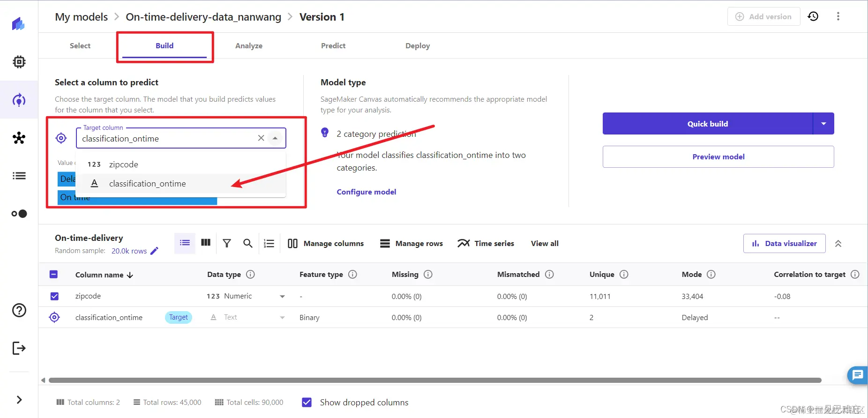Click the target icon beside Target column
The image size is (868, 418).
click(61, 138)
